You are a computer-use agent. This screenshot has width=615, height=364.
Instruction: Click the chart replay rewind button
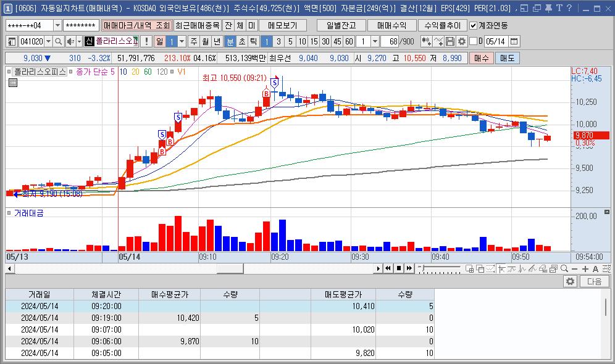click(x=388, y=268)
